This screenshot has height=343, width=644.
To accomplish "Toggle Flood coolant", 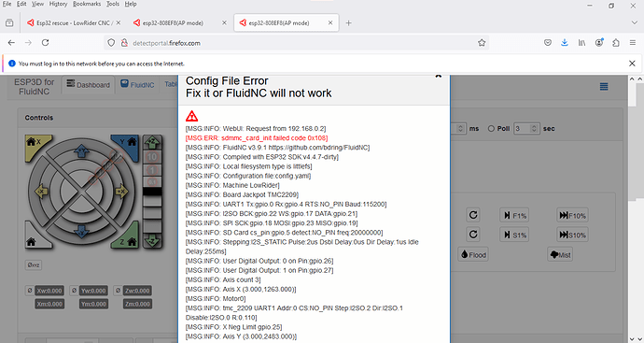I will tap(473, 254).
